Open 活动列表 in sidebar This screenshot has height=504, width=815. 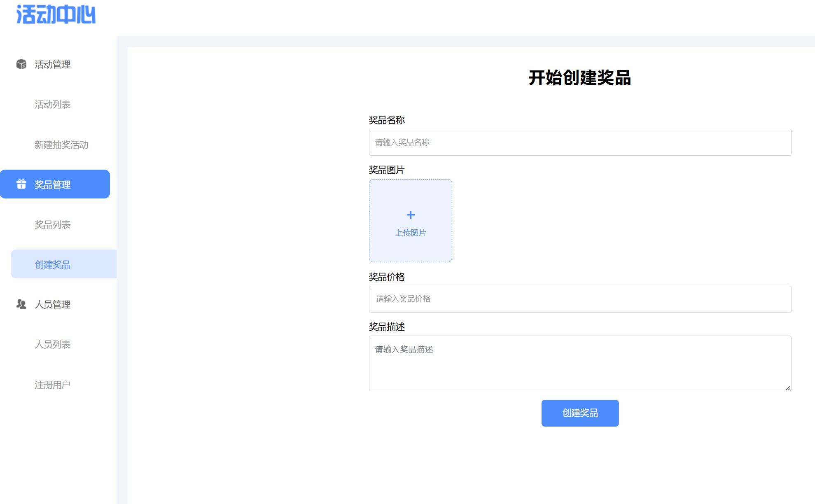[53, 105]
